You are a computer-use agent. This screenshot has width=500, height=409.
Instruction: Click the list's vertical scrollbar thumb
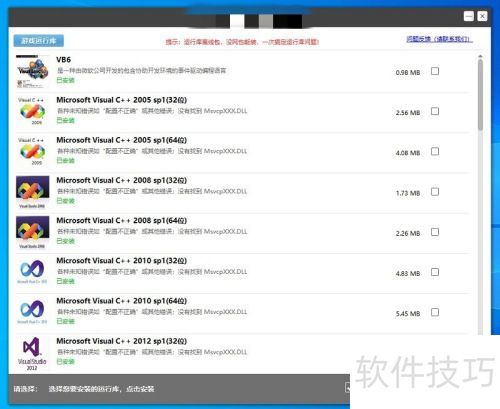(480, 95)
